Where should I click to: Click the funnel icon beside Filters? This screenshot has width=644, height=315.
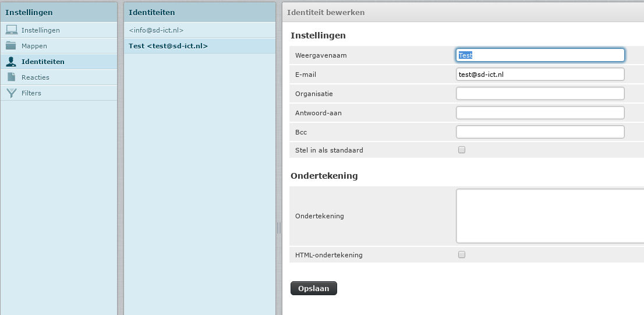[12, 93]
